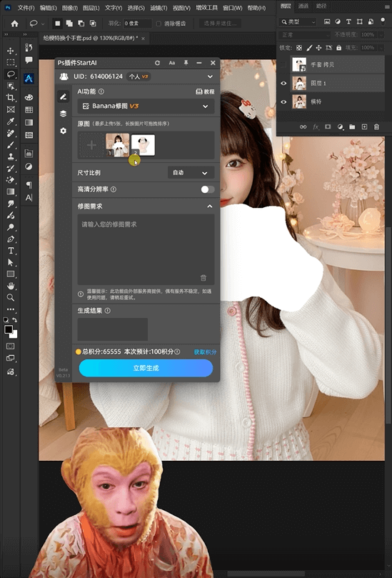The image size is (392, 578).
Task: Open layer effects fx menu
Action: tap(316, 126)
